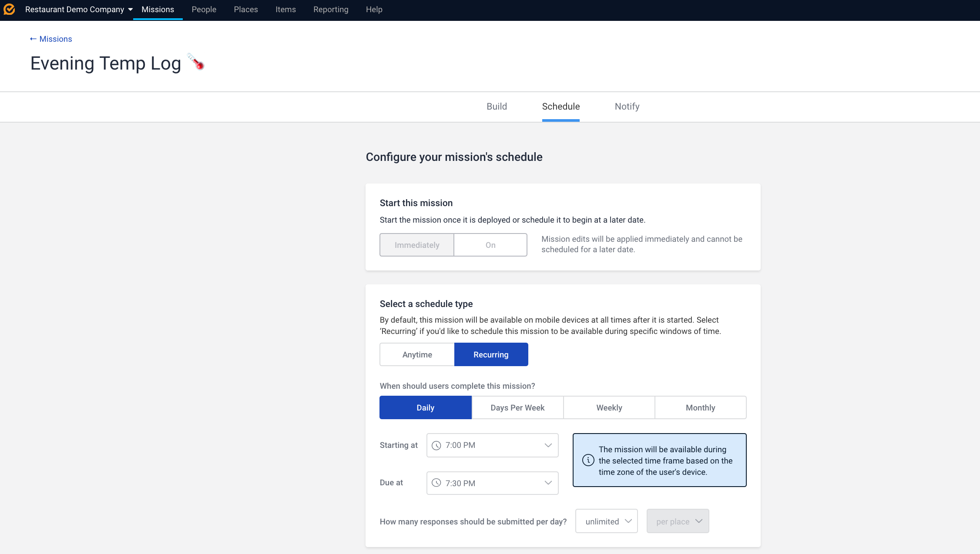This screenshot has height=554, width=980.
Task: Set frequency to Days Per Week
Action: point(517,407)
